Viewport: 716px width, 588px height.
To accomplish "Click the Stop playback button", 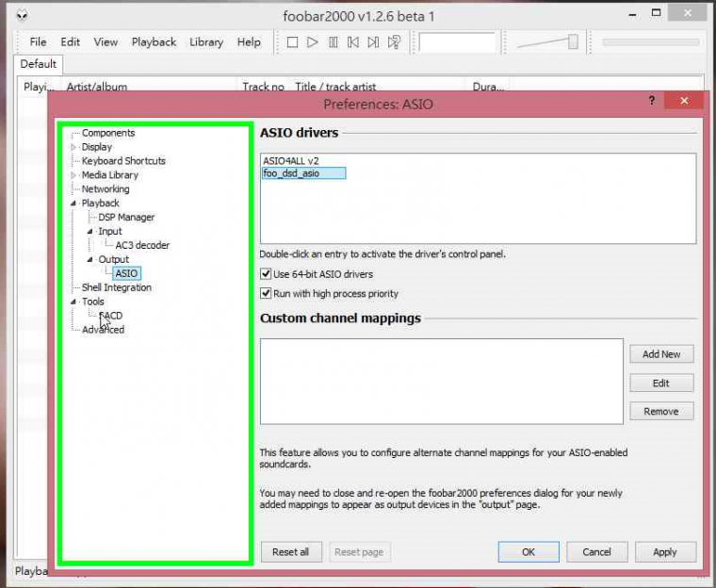I will 292,42.
